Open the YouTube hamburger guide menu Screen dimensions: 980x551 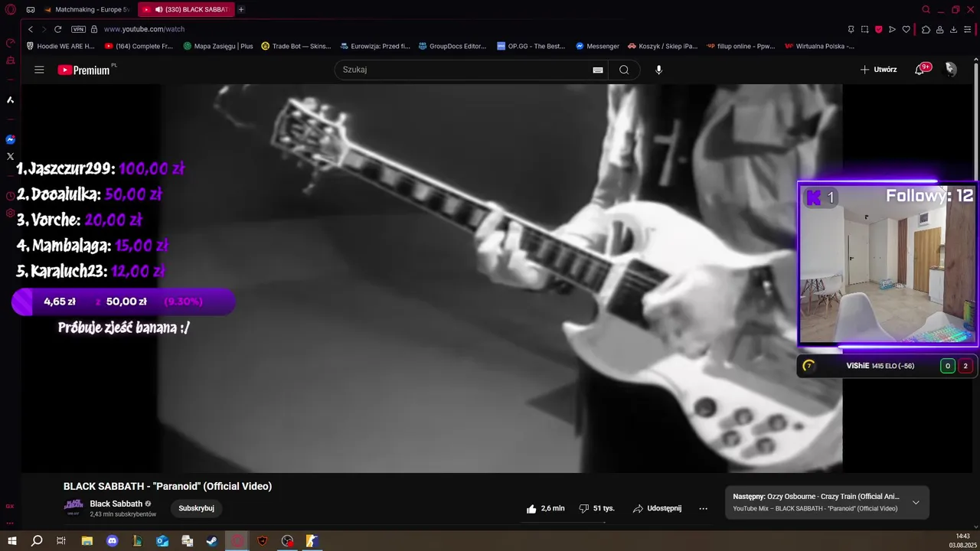(x=39, y=70)
